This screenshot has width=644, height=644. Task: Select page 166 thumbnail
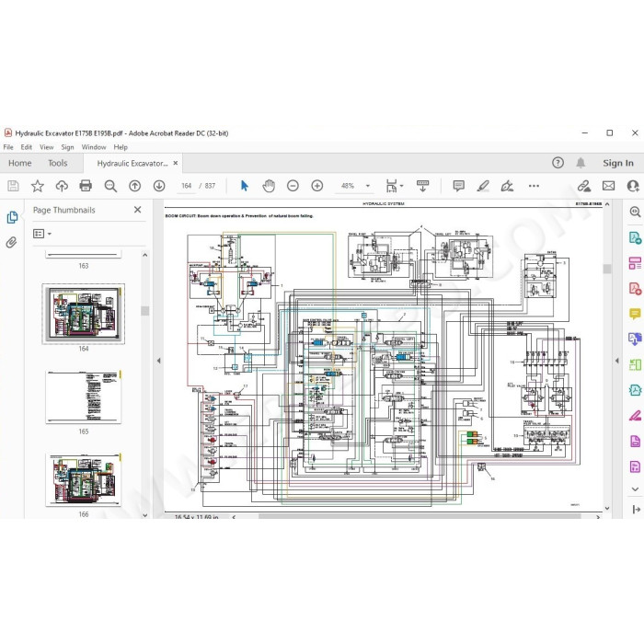tap(84, 479)
